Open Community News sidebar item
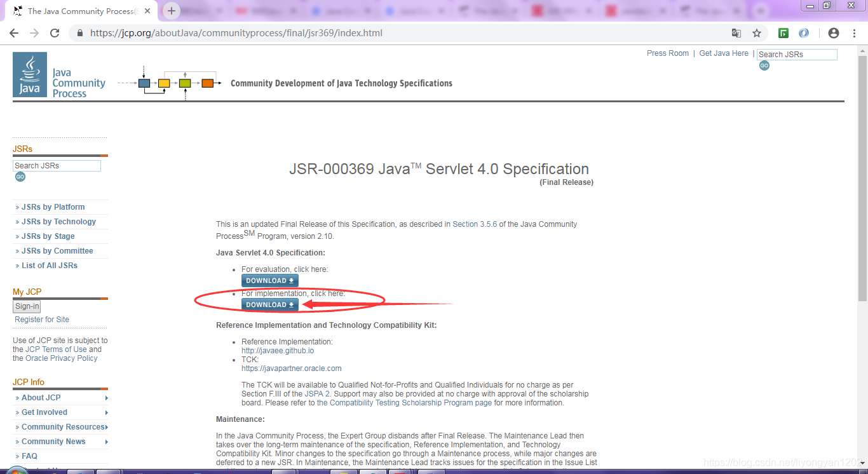 [x=53, y=442]
